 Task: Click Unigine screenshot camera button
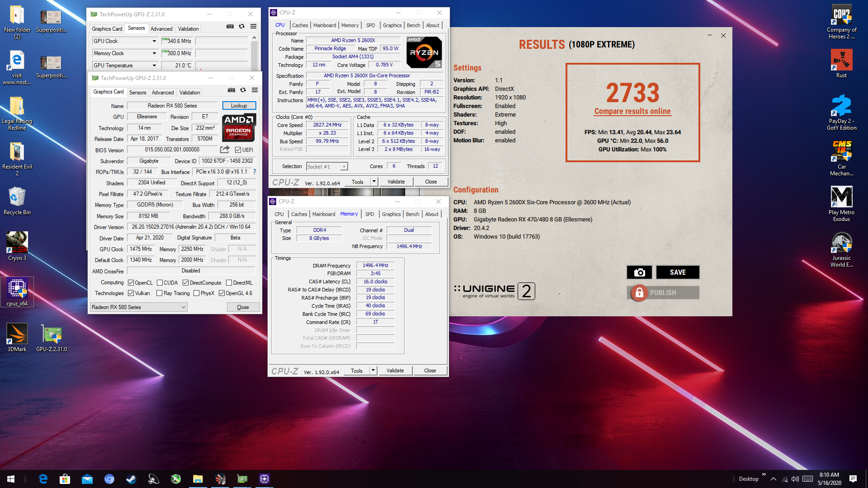(x=639, y=272)
